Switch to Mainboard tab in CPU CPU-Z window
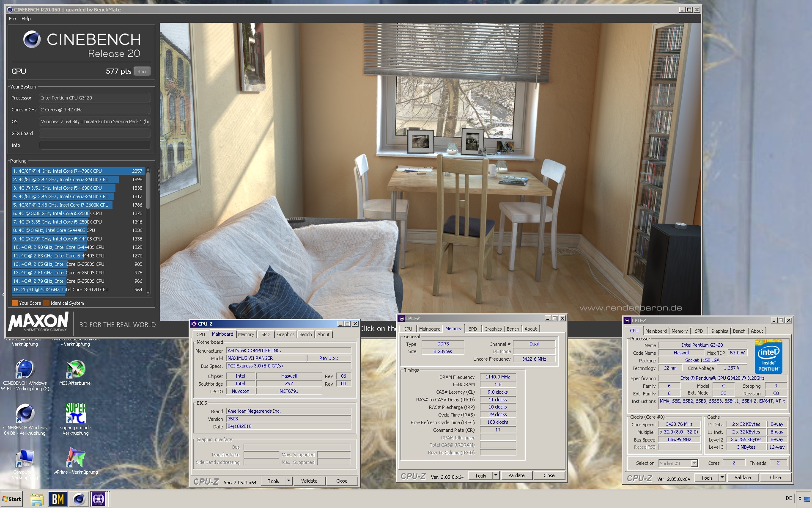The image size is (812, 508). point(656,331)
